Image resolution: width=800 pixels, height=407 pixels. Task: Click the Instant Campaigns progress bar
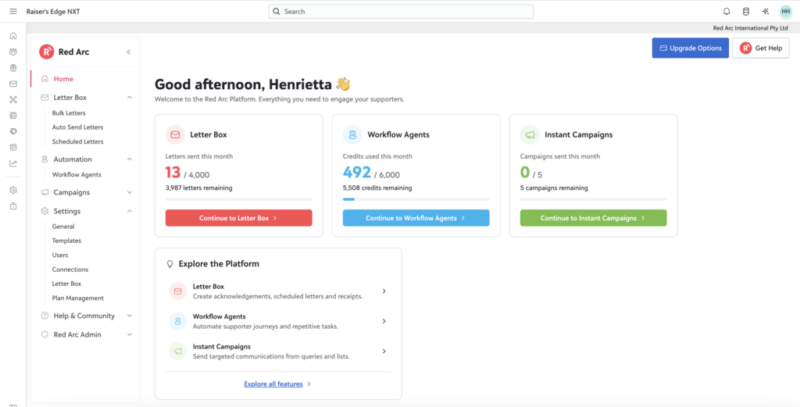coord(593,199)
